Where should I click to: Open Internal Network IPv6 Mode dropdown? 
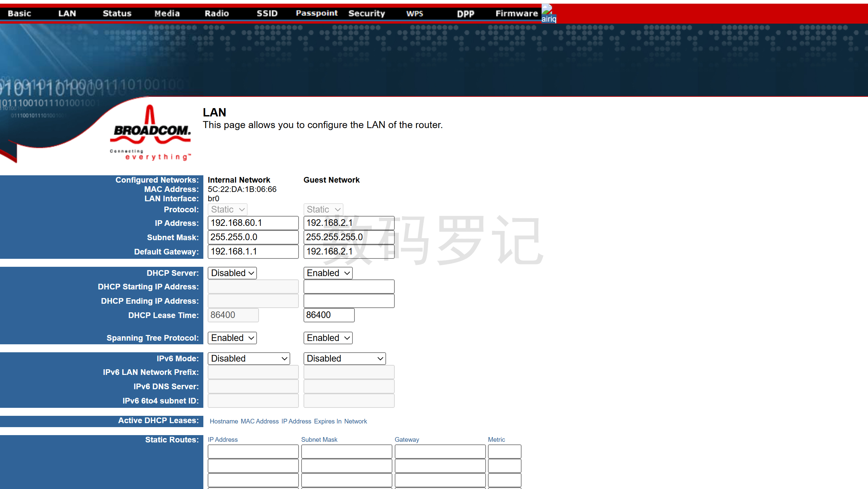pos(249,358)
